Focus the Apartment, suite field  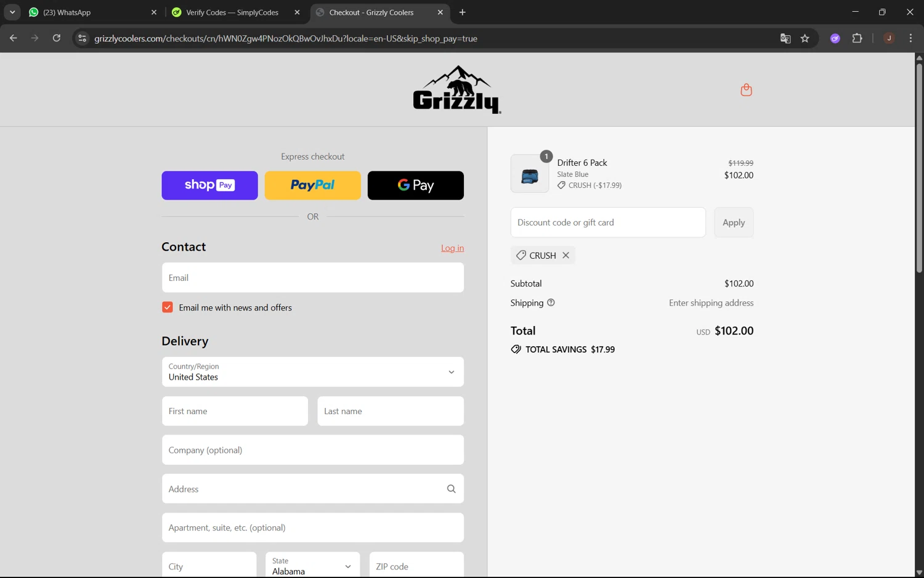tap(313, 527)
